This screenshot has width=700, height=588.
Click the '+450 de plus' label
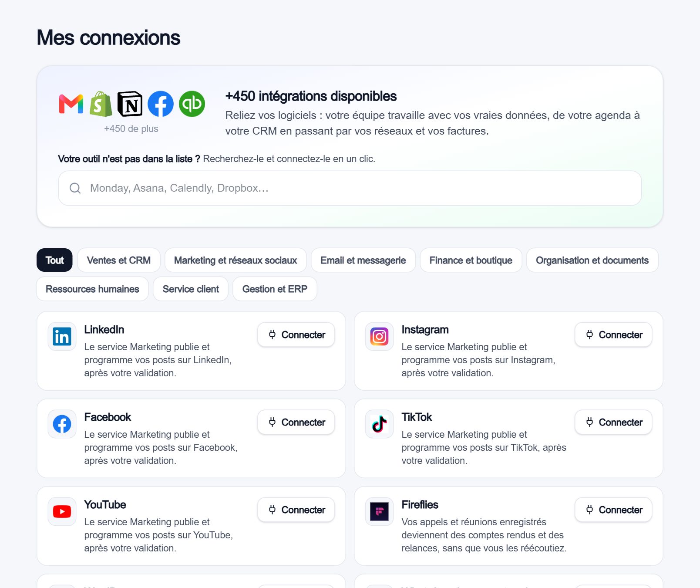[131, 128]
